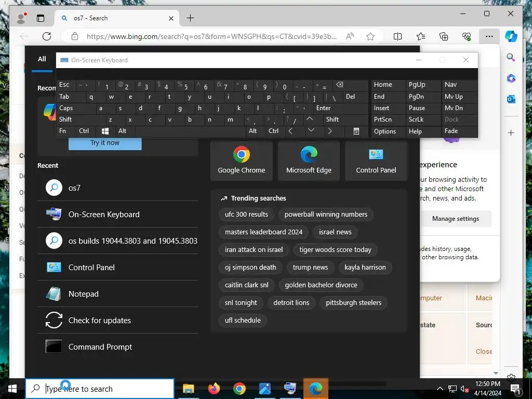Open a new tab in Edge
This screenshot has height=399, width=532.
click(191, 18)
